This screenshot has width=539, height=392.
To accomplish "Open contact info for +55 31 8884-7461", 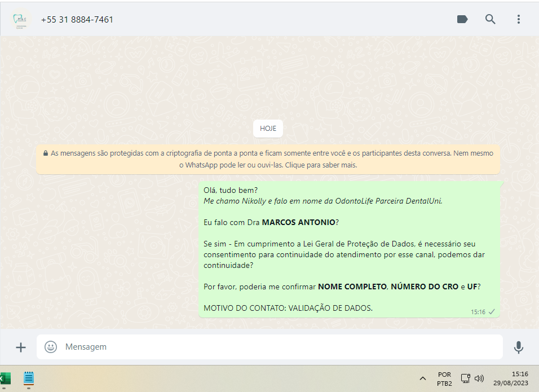I will coord(77,20).
